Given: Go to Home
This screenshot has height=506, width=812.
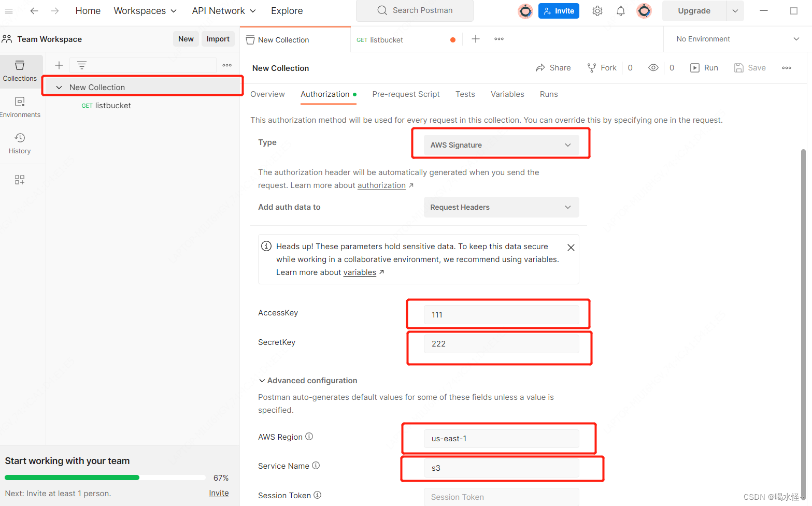Looking at the screenshot, I should [x=88, y=11].
